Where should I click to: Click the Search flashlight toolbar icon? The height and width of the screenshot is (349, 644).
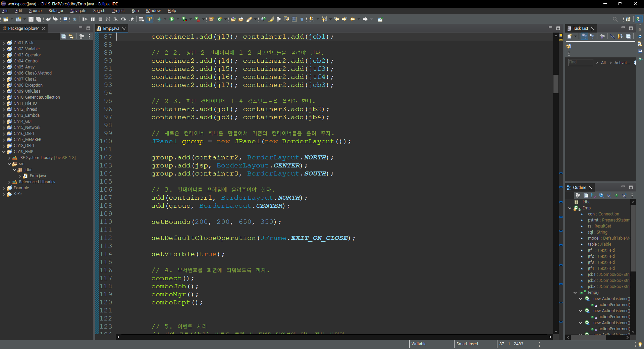pyautogui.click(x=249, y=19)
